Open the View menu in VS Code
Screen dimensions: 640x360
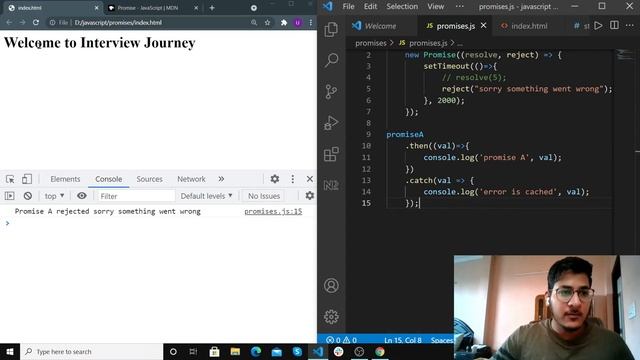pos(436,6)
